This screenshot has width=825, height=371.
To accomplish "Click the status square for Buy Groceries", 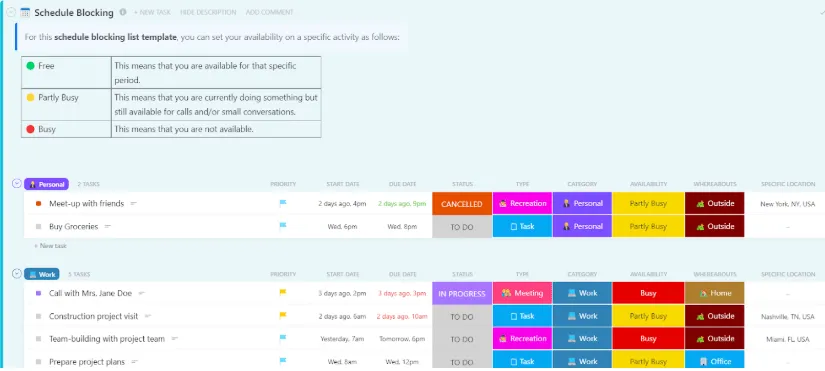I will point(38,227).
